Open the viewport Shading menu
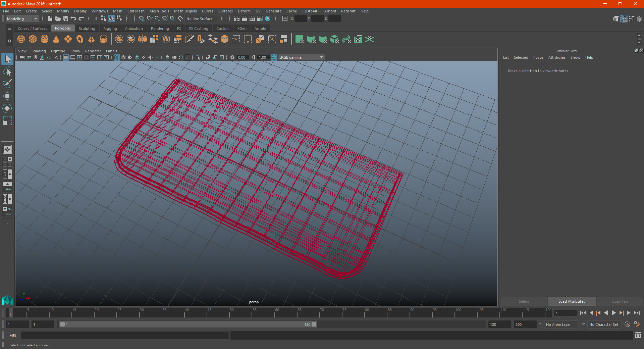 (39, 51)
